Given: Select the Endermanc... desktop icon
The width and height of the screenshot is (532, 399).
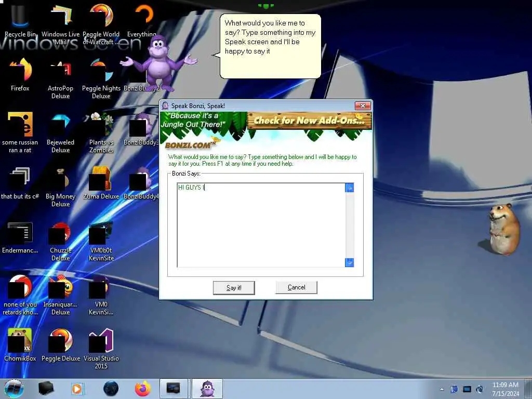Looking at the screenshot, I should (20, 237).
